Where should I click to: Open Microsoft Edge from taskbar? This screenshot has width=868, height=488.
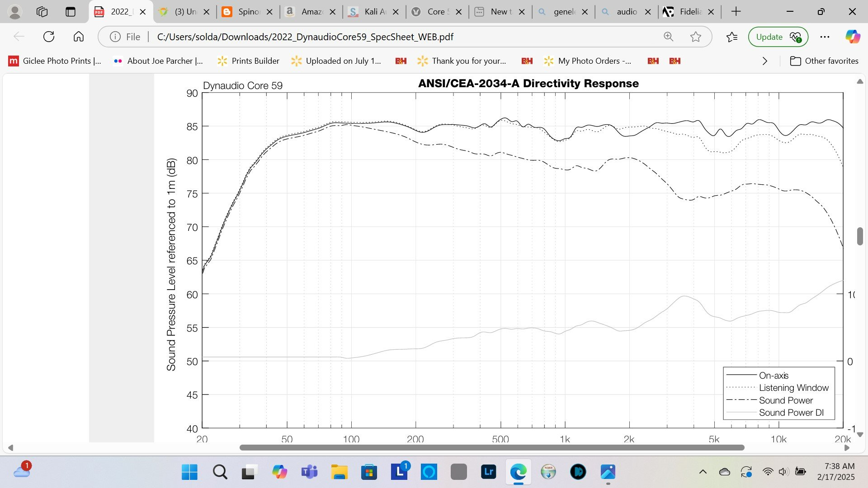coord(519,472)
